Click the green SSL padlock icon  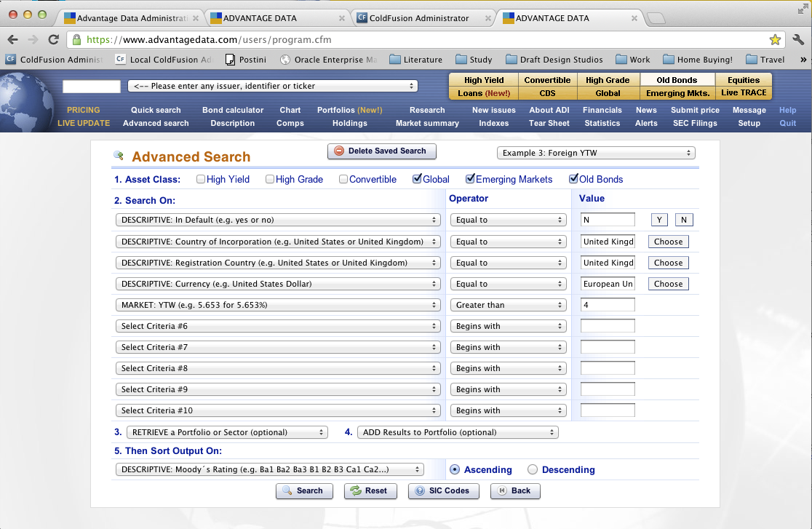click(76, 39)
